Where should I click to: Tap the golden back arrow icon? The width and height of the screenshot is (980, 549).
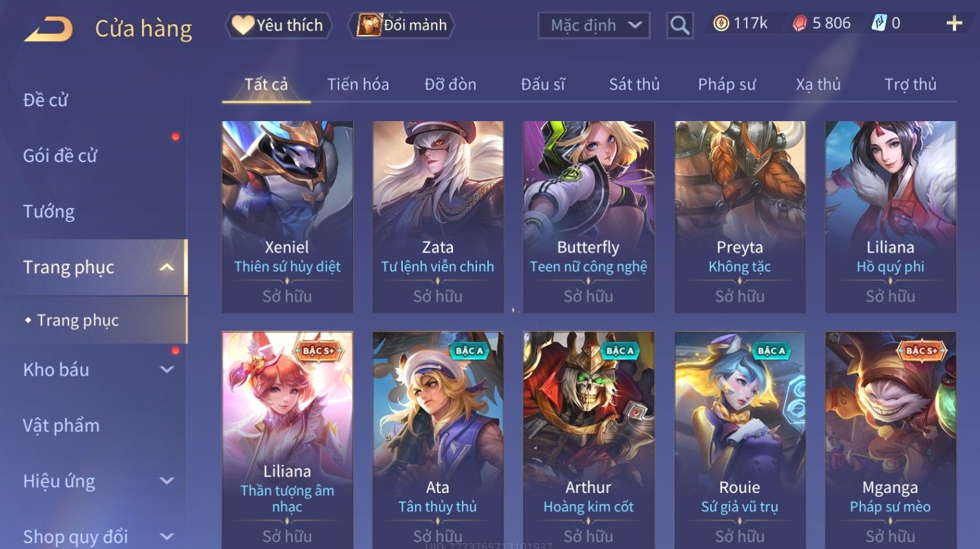pos(48,29)
